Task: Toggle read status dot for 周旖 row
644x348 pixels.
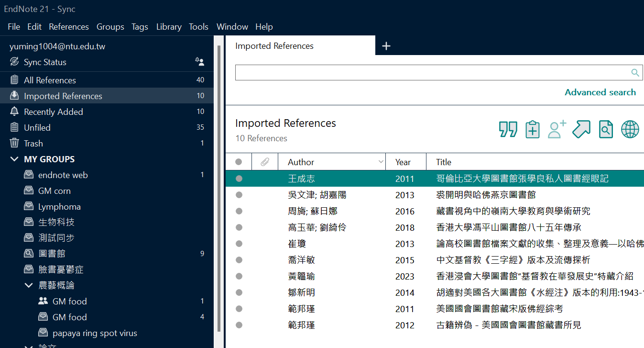Action: (x=239, y=211)
